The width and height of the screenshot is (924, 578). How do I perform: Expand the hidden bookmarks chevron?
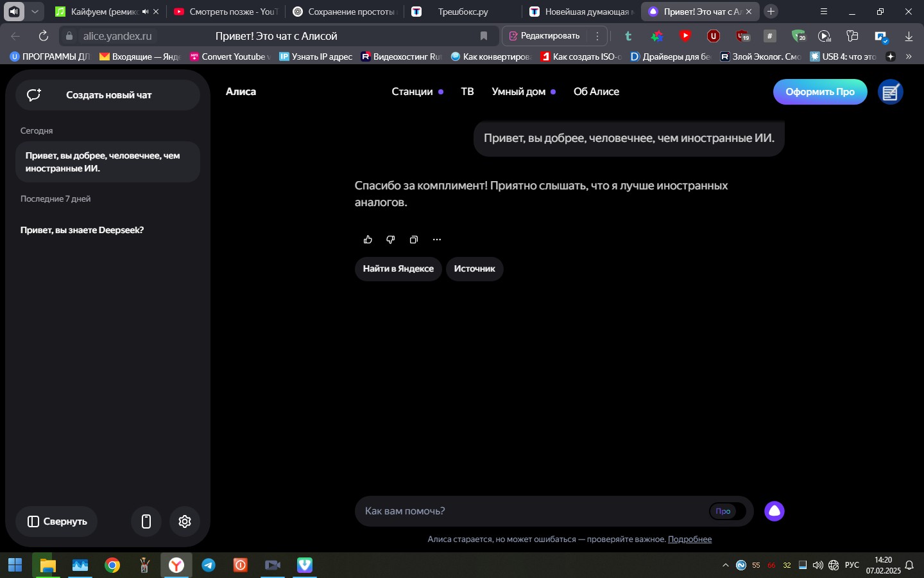pyautogui.click(x=909, y=57)
